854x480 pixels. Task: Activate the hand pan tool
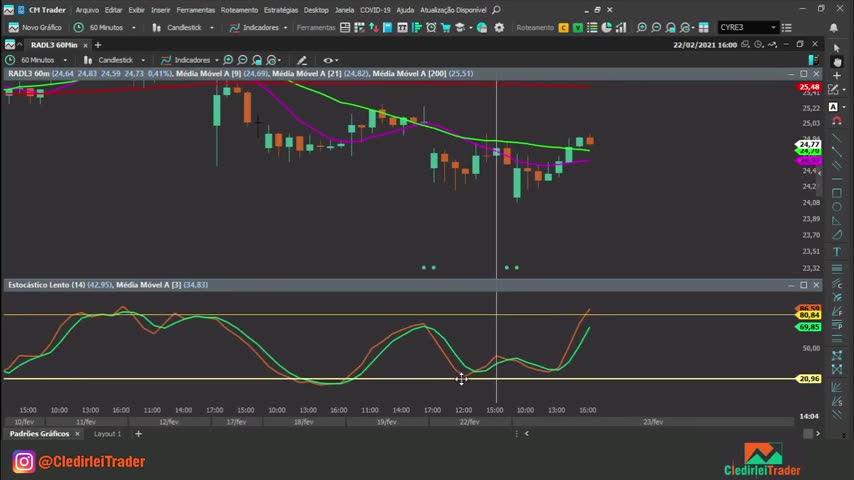(x=837, y=62)
